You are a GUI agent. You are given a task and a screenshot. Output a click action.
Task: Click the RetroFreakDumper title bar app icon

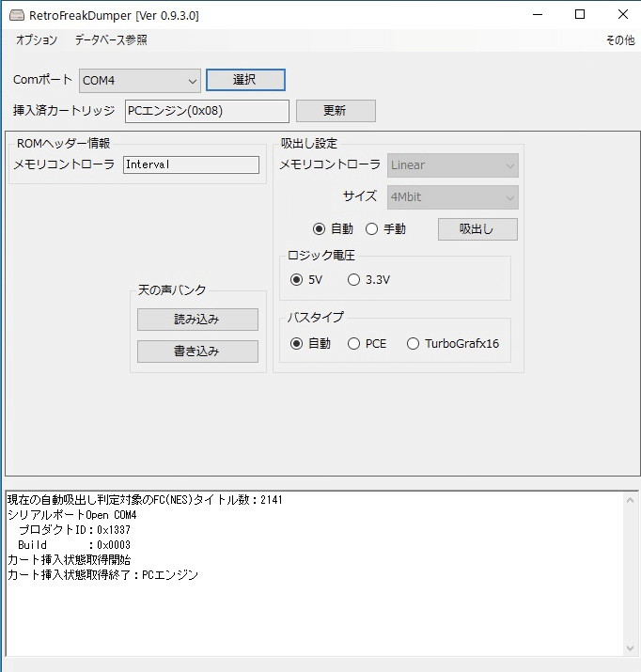coord(17,15)
